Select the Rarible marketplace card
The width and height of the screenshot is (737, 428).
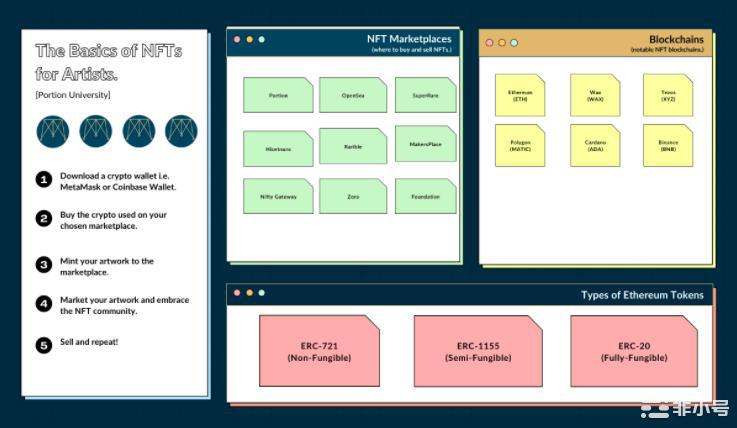[353, 146]
